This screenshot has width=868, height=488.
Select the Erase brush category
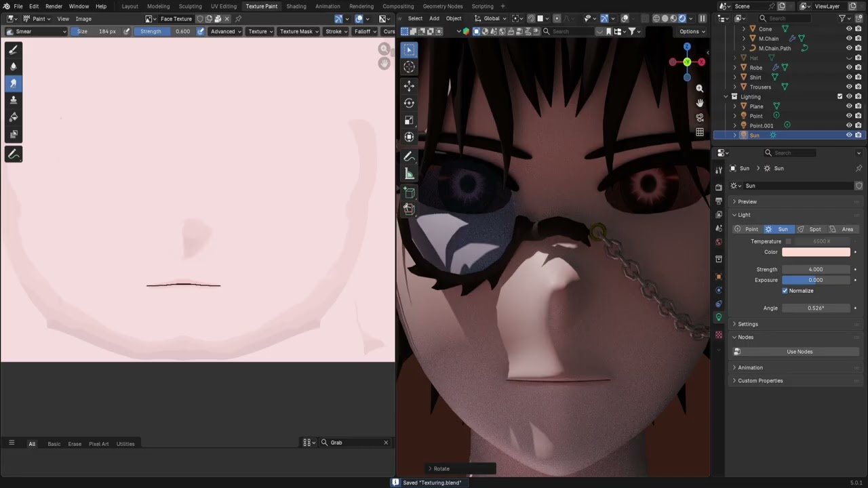[75, 444]
